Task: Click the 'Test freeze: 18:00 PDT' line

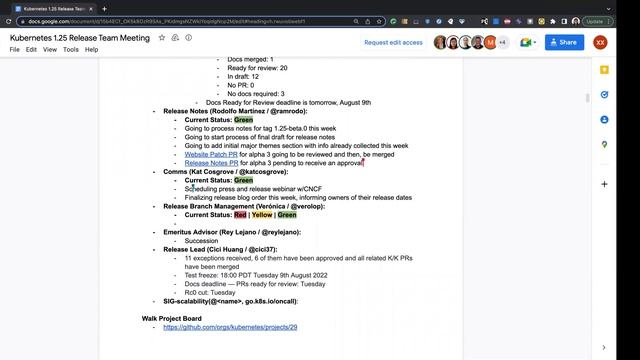Action: pos(256,275)
